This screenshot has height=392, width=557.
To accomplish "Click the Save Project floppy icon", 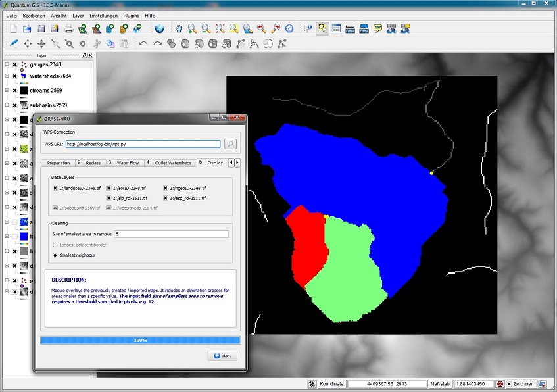I will 41,28.
